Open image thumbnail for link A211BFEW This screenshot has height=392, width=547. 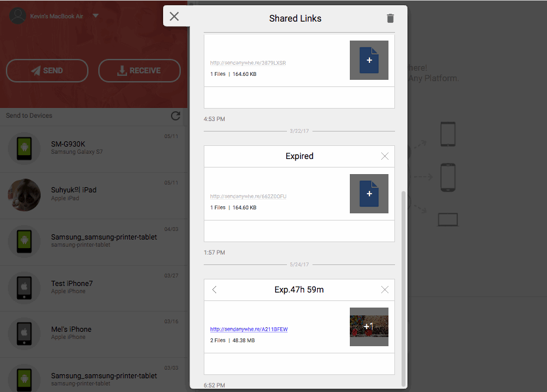point(369,327)
